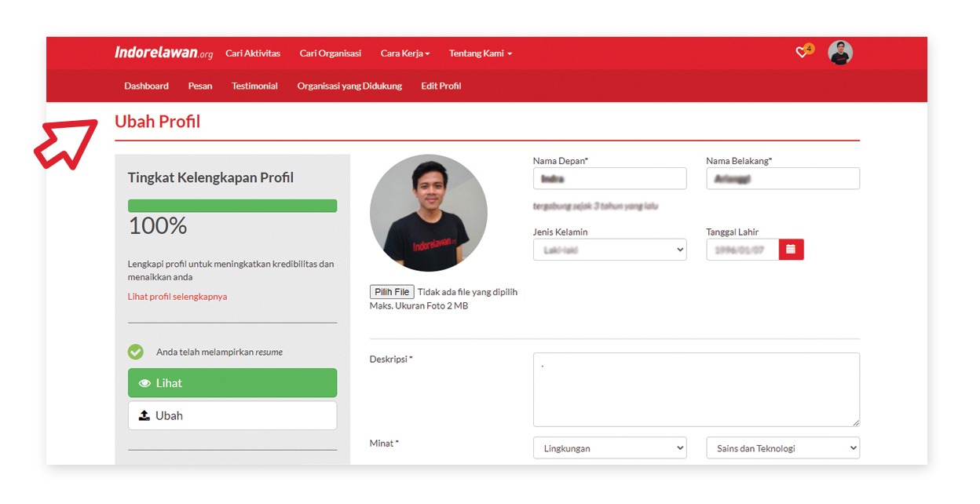Click the heart notifications icon

pyautogui.click(x=802, y=53)
